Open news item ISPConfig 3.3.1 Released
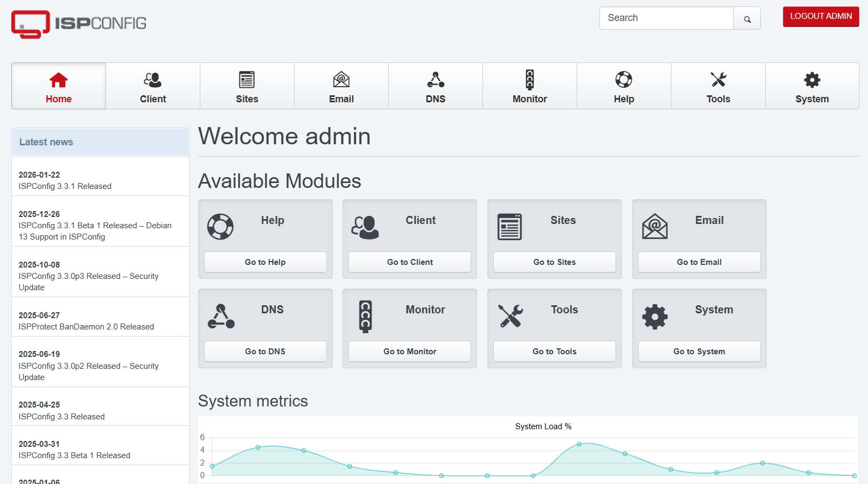Viewport: 868px width, 484px height. pos(65,186)
